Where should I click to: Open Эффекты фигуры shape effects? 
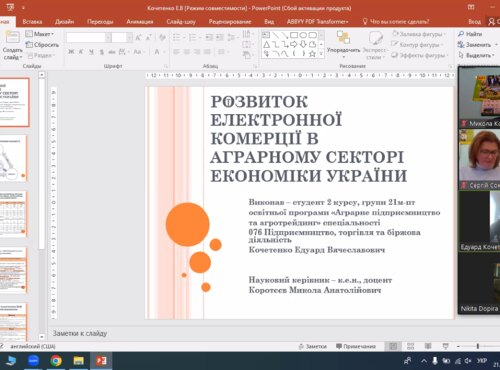420,55
